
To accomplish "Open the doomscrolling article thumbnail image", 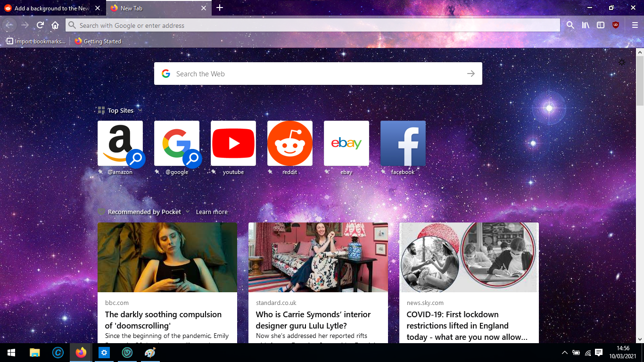I will click(167, 257).
